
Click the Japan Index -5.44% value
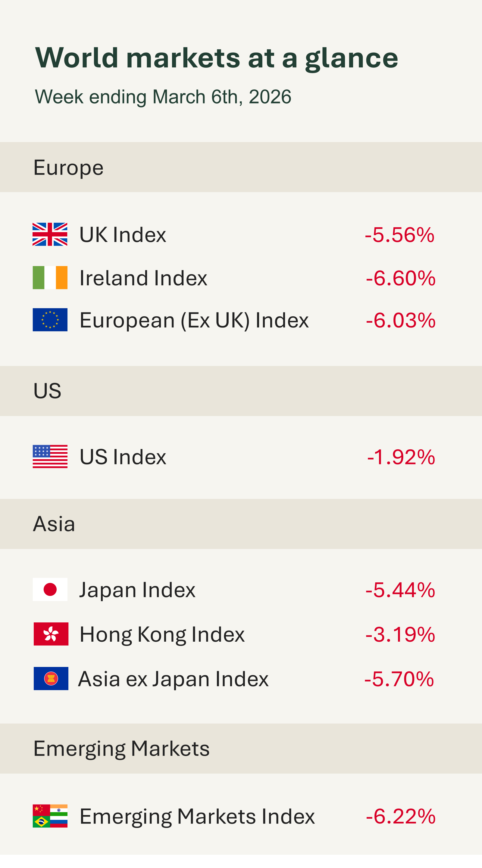tap(400, 590)
